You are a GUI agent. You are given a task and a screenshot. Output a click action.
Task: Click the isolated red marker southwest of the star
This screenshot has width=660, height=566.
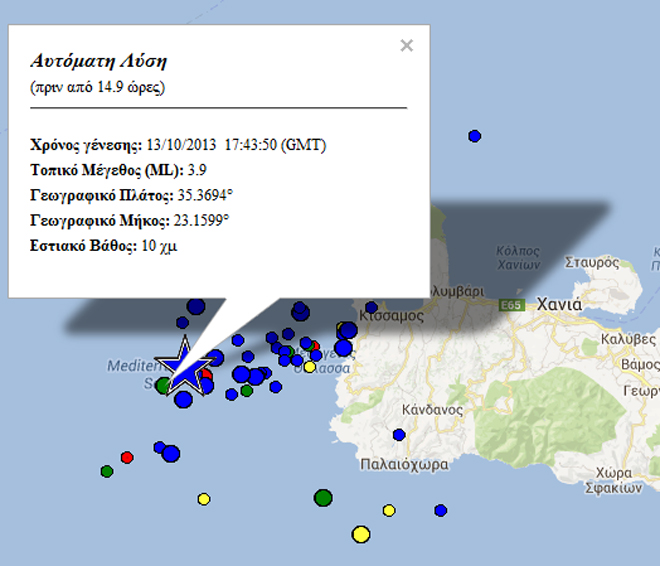coord(127,457)
